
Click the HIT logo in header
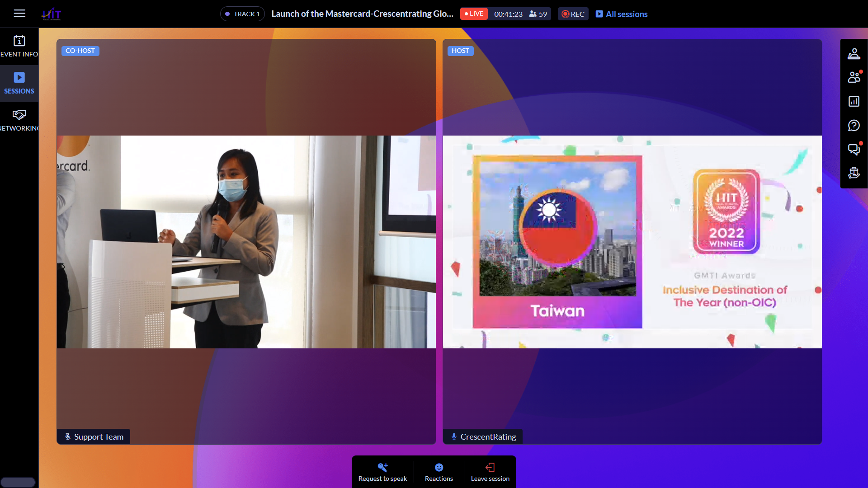tap(52, 14)
